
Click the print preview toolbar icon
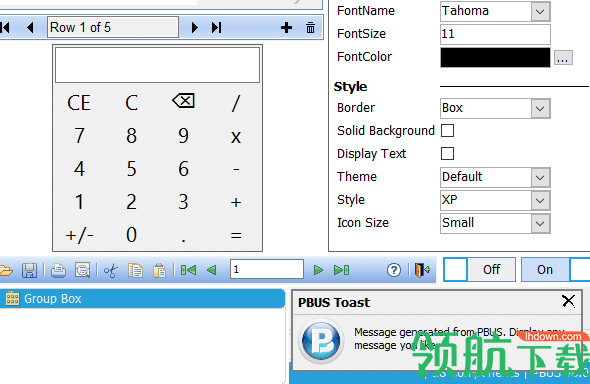click(82, 270)
